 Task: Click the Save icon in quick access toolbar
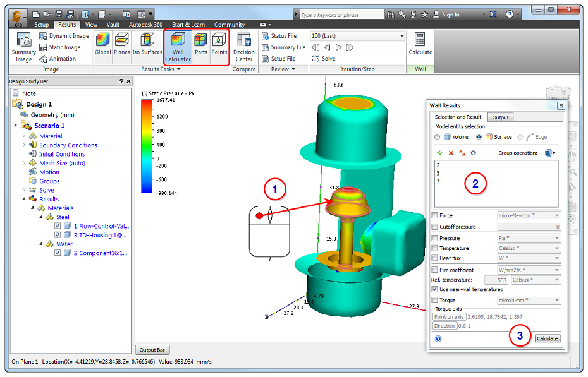(x=59, y=15)
